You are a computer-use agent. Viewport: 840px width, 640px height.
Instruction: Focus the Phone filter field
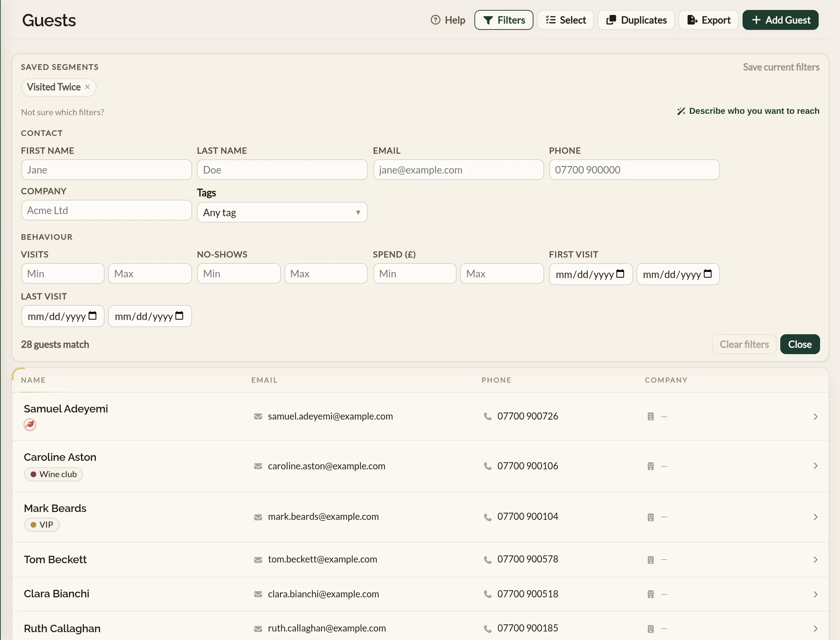coord(634,170)
